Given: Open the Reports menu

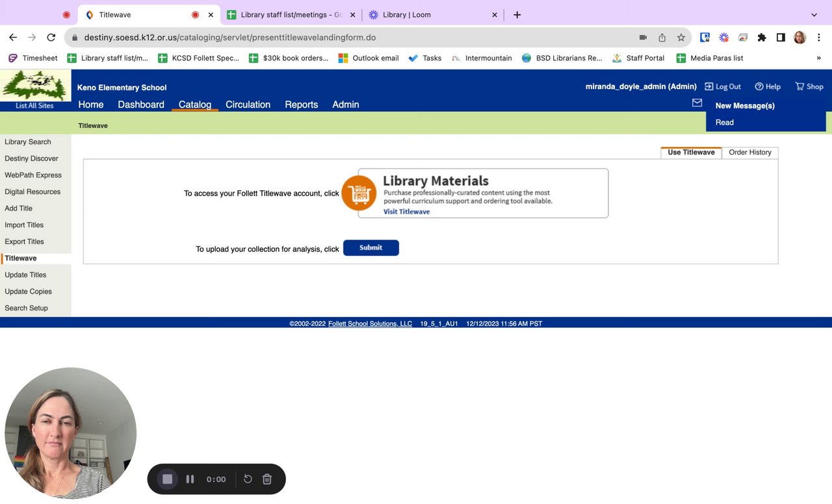Looking at the screenshot, I should (302, 105).
